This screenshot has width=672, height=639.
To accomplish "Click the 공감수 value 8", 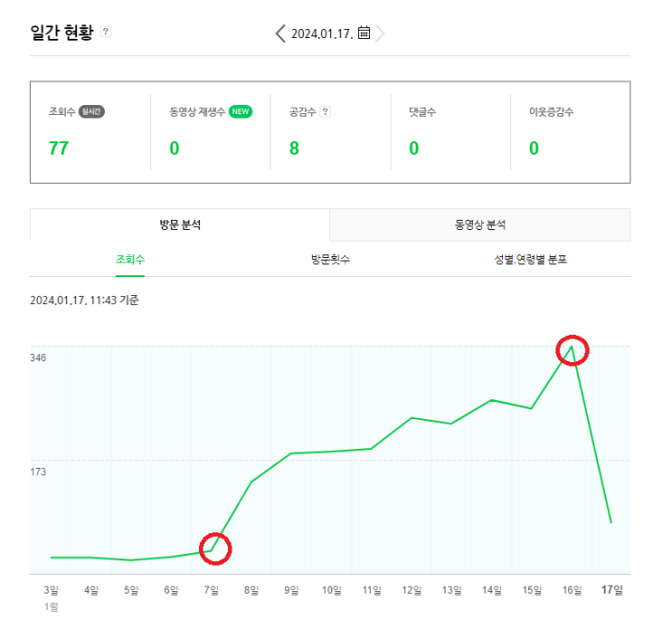I will [x=294, y=148].
